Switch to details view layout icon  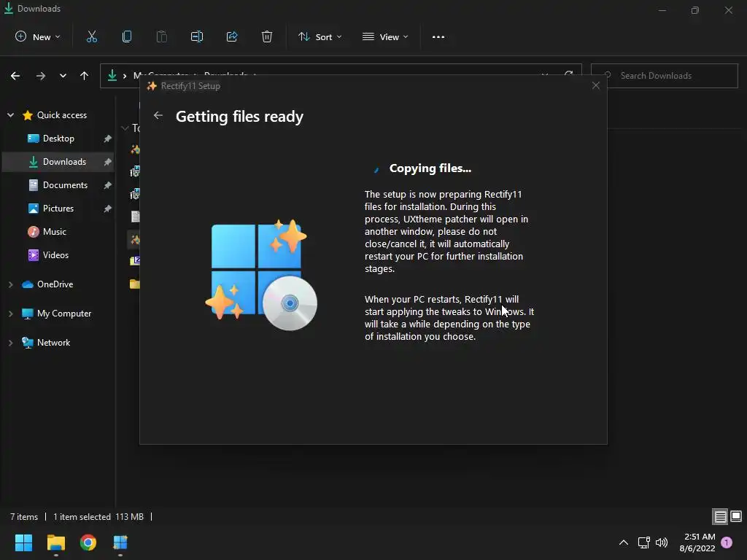point(720,516)
